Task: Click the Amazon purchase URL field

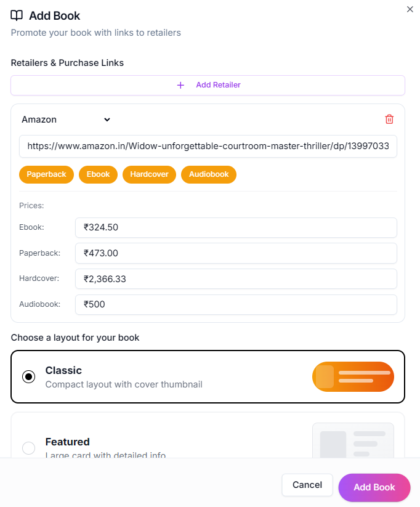Action: (208, 147)
